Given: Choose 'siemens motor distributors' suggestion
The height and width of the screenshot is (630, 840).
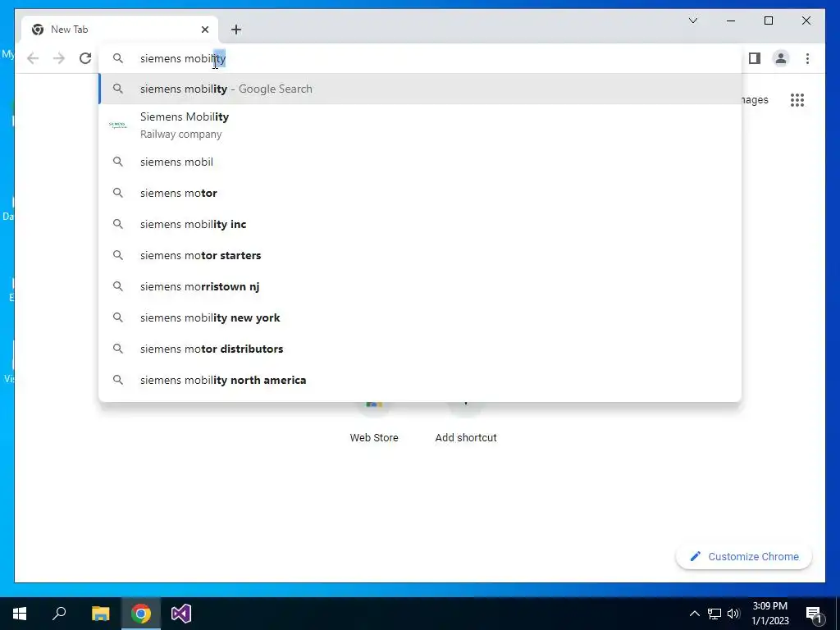Looking at the screenshot, I should (420, 349).
